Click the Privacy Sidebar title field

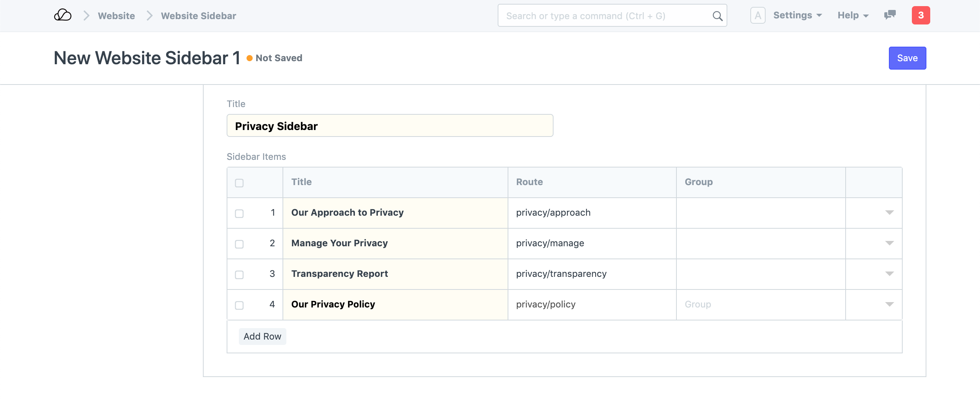click(x=390, y=126)
